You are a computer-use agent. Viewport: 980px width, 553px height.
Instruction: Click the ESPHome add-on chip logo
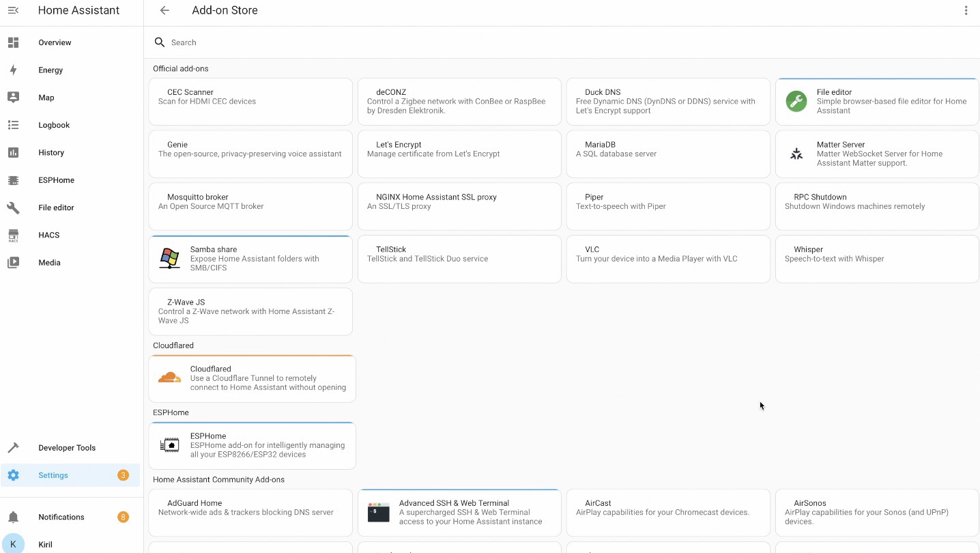[x=169, y=445]
